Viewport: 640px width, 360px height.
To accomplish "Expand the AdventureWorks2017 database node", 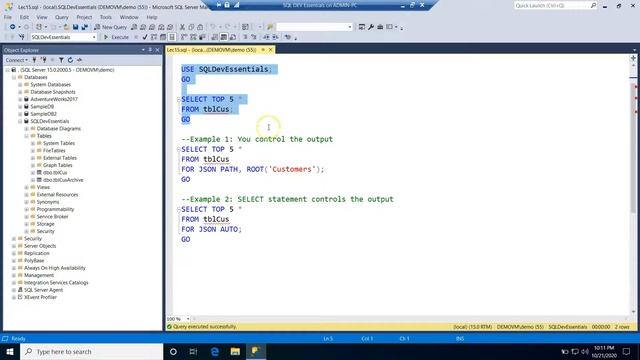I will [x=20, y=99].
